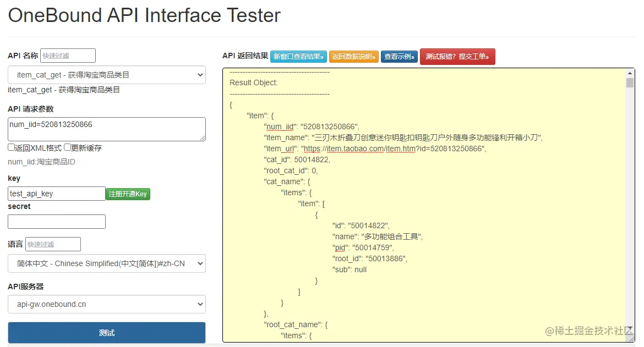Click the "sub": null line
This screenshot has width=644, height=347.
click(x=349, y=270)
